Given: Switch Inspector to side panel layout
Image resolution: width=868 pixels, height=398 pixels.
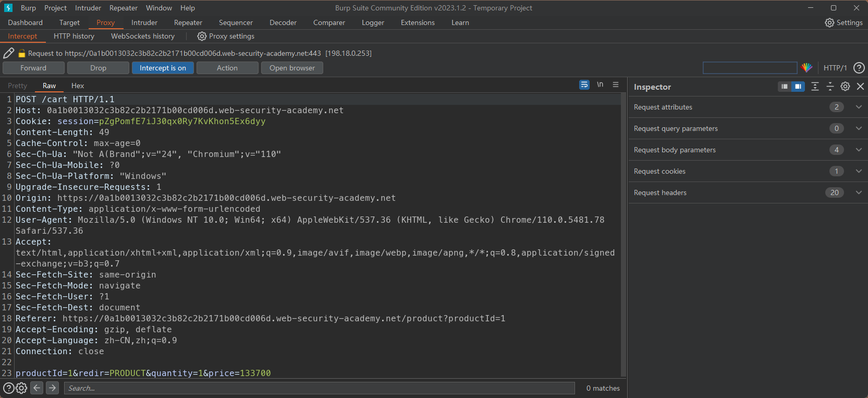Looking at the screenshot, I should pos(798,87).
